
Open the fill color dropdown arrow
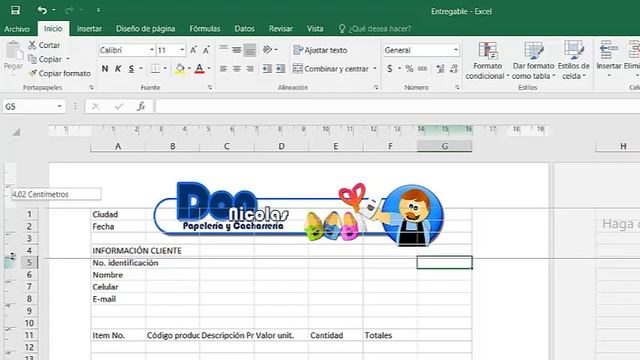point(189,69)
